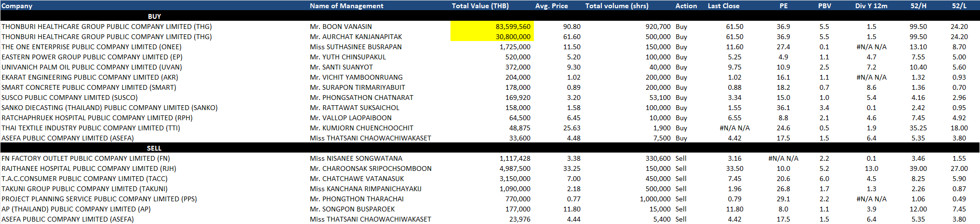The width and height of the screenshot is (980, 224).
Task: Click total value 23,976 for ASEFA sell
Action: coord(520,219)
